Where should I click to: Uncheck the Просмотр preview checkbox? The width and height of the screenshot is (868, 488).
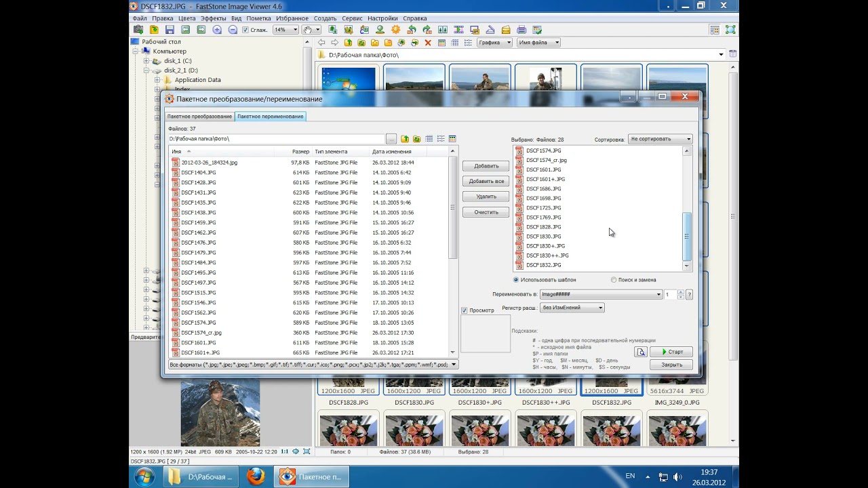click(x=465, y=310)
